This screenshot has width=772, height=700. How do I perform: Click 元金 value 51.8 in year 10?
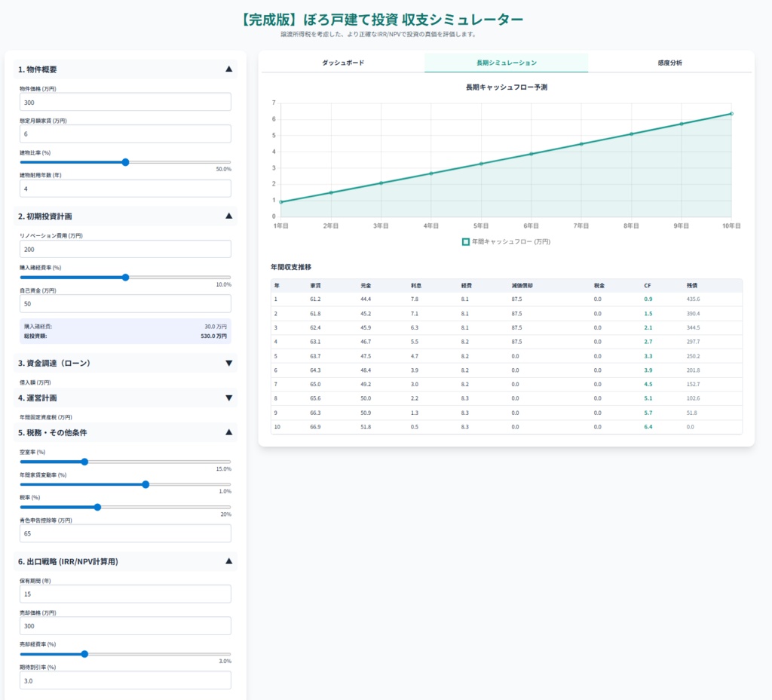366,427
